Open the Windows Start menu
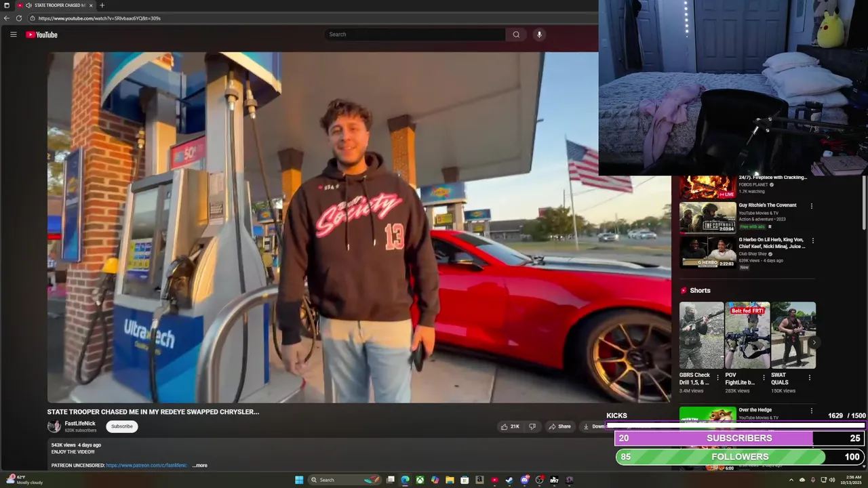Image resolution: width=868 pixels, height=488 pixels. [299, 480]
